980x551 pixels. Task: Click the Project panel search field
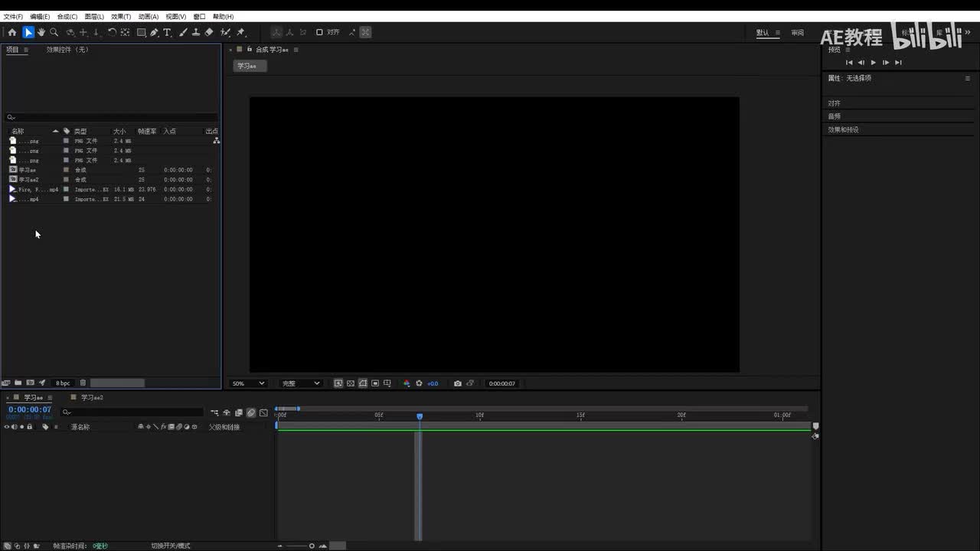112,117
